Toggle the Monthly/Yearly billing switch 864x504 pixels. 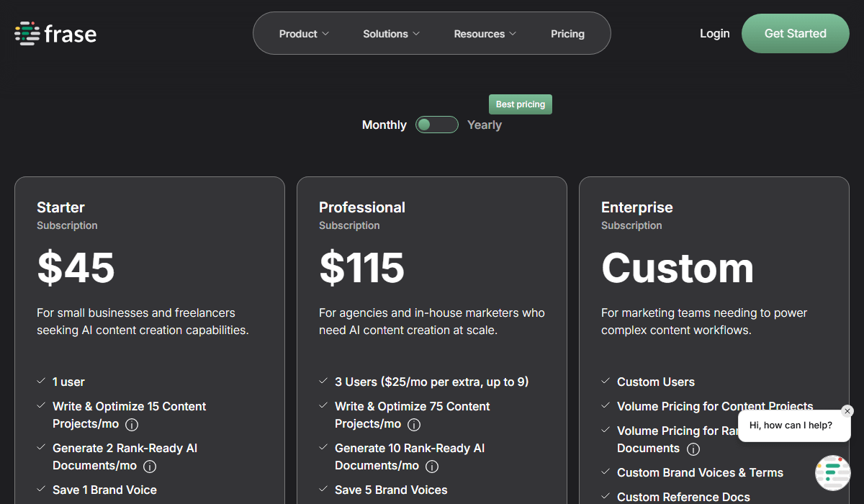coord(437,125)
